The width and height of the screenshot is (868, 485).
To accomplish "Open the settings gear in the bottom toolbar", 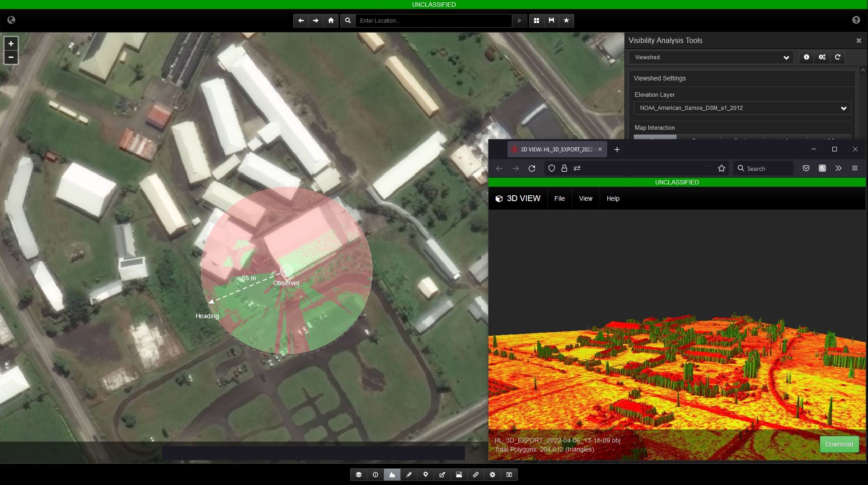I will 492,475.
